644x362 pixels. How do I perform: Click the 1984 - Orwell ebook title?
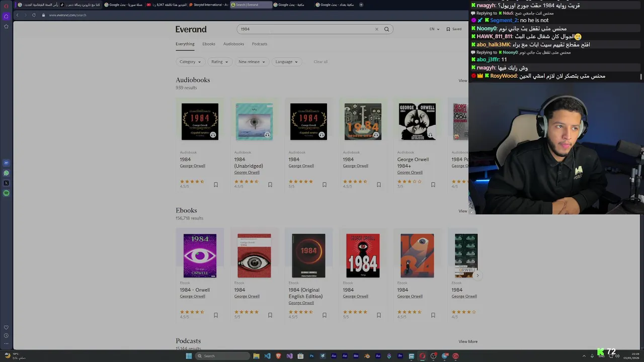click(195, 290)
